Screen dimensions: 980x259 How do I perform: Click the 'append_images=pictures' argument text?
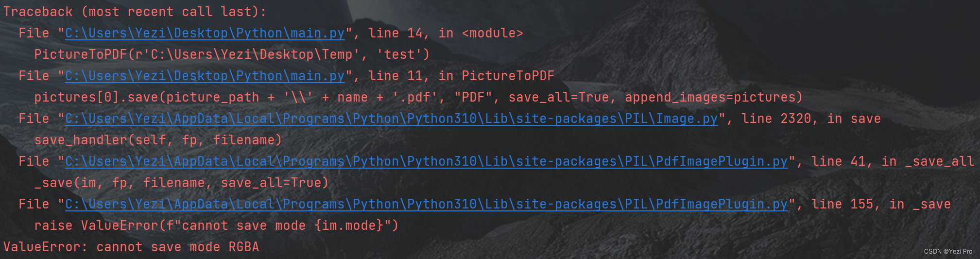tap(713, 97)
